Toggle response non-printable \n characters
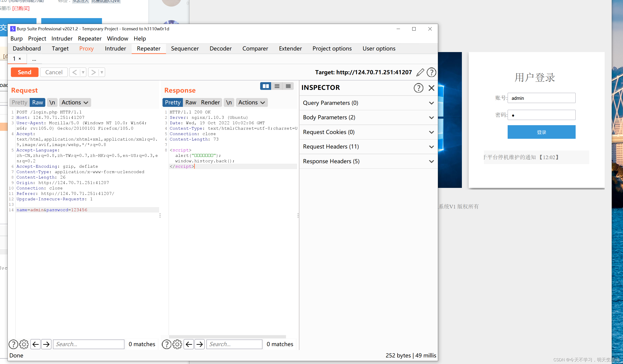Screen dimensions: 623x364 point(229,103)
